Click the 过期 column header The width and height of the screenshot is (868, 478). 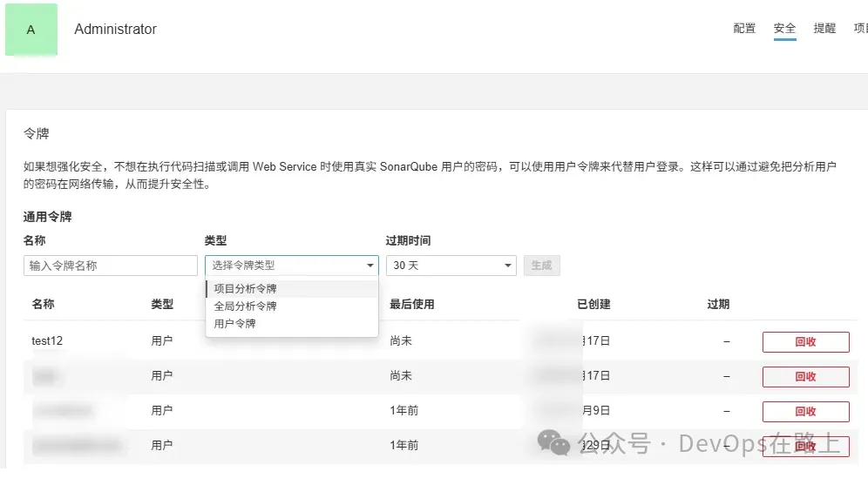coord(718,304)
